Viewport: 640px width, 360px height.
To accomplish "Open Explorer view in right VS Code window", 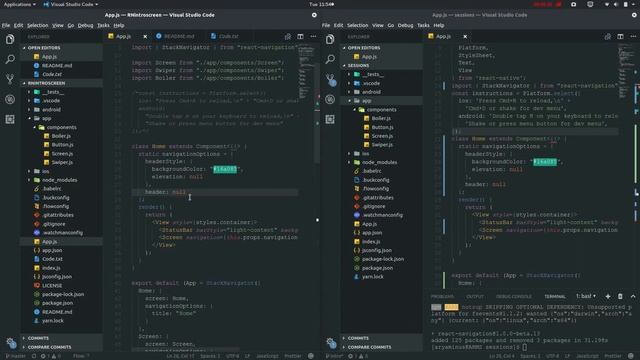I will click(330, 39).
